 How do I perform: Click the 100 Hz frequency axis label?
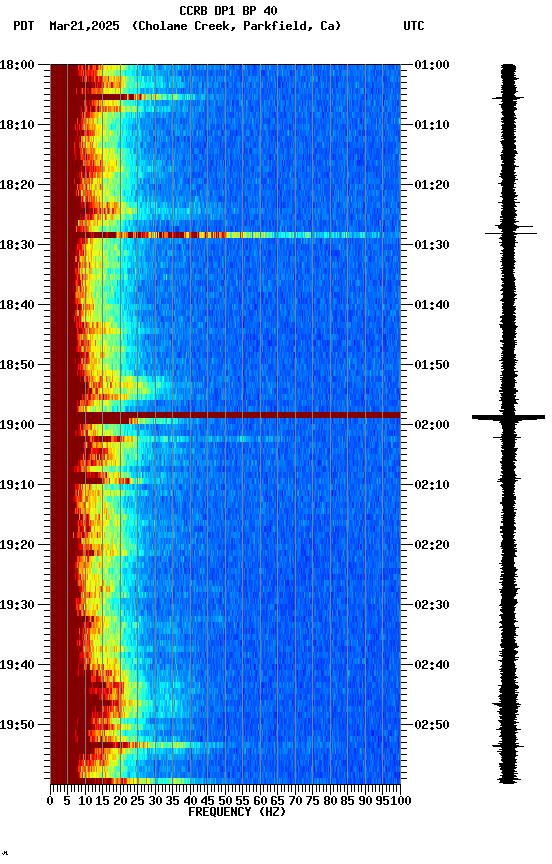point(401,801)
